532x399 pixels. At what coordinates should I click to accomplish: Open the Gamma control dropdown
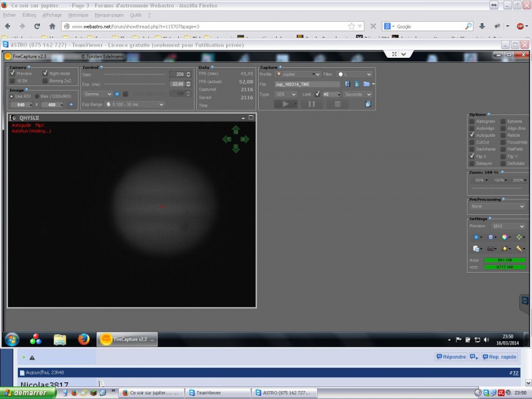click(98, 94)
